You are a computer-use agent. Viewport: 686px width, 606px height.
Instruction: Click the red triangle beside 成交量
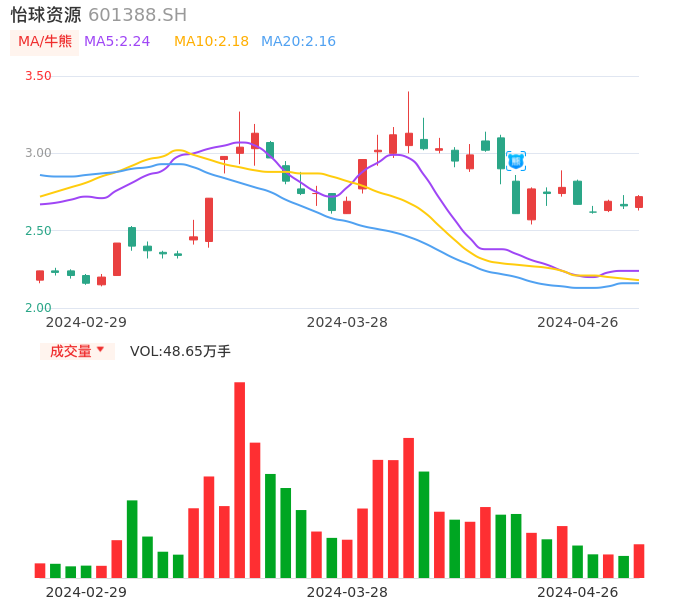coord(100,350)
